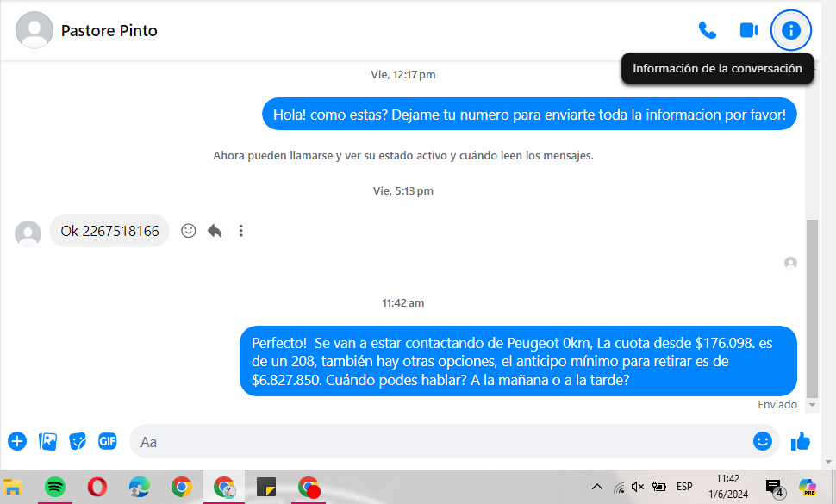
Task: Open more options for Ok 2267518166 message
Action: tap(241, 231)
